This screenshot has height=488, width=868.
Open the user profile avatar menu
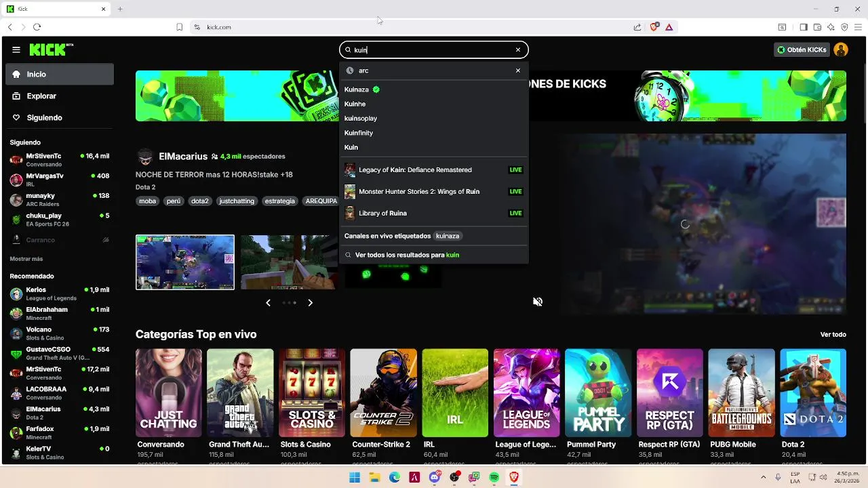click(x=841, y=49)
